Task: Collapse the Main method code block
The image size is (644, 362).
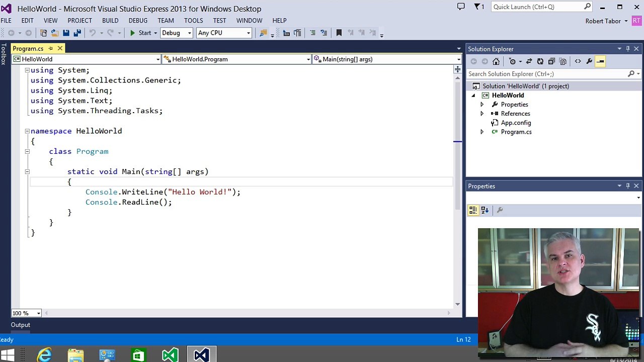Action: 27,172
